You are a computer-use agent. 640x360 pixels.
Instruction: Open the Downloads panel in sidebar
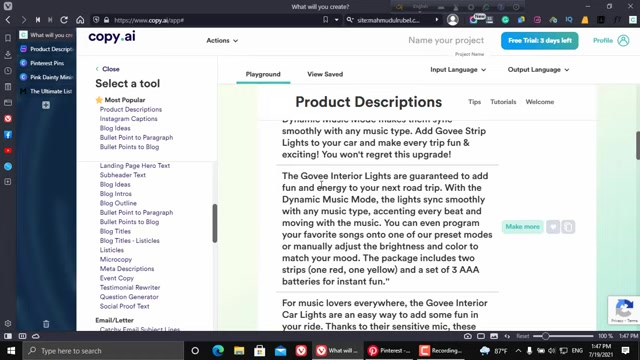point(8,55)
